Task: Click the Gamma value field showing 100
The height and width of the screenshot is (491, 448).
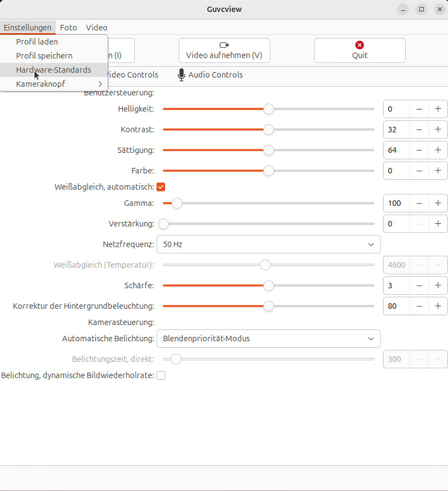Action: [396, 203]
